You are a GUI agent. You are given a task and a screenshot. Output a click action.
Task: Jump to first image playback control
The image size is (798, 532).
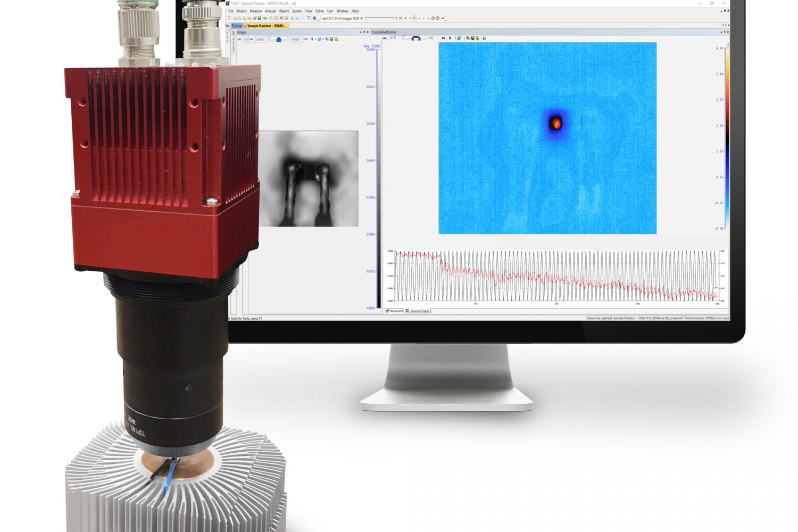(401, 18)
